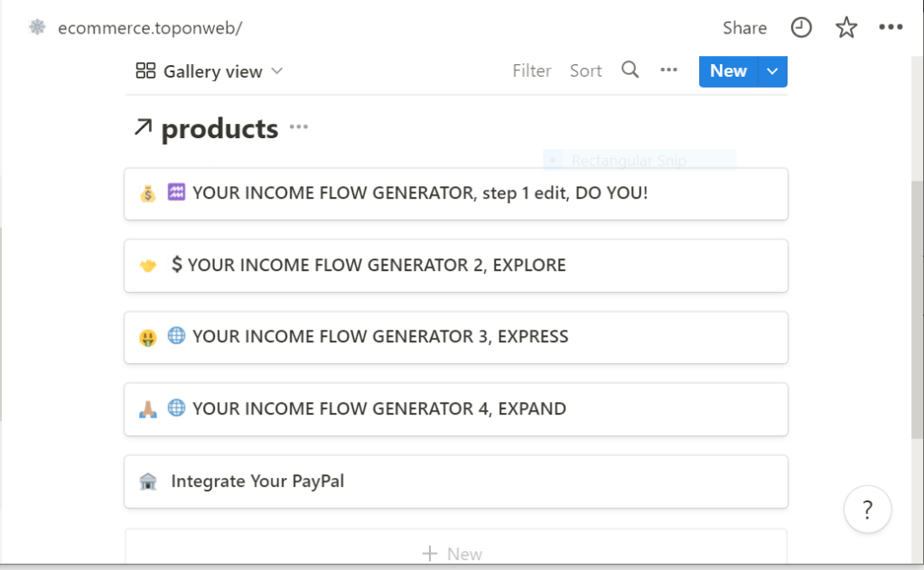Open the database view options ellipsis

point(668,70)
